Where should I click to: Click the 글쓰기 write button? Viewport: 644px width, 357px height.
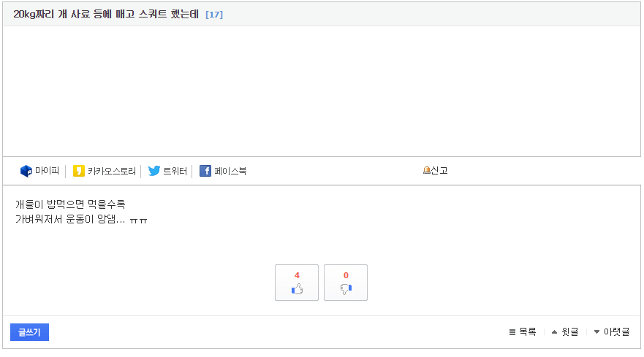tap(29, 332)
